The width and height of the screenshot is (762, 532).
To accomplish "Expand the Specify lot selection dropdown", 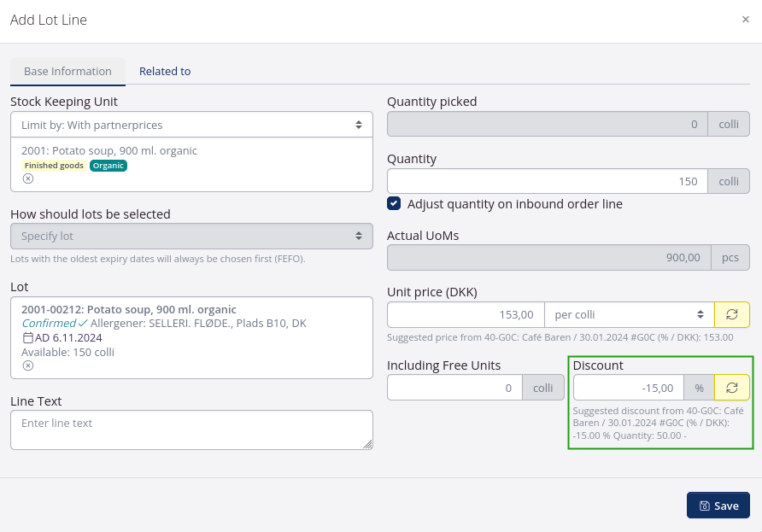I will pyautogui.click(x=191, y=236).
